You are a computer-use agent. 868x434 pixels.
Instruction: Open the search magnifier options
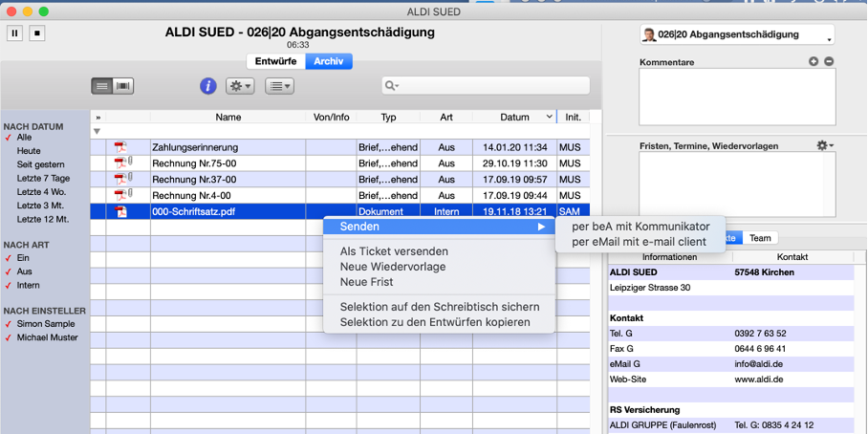click(x=392, y=86)
